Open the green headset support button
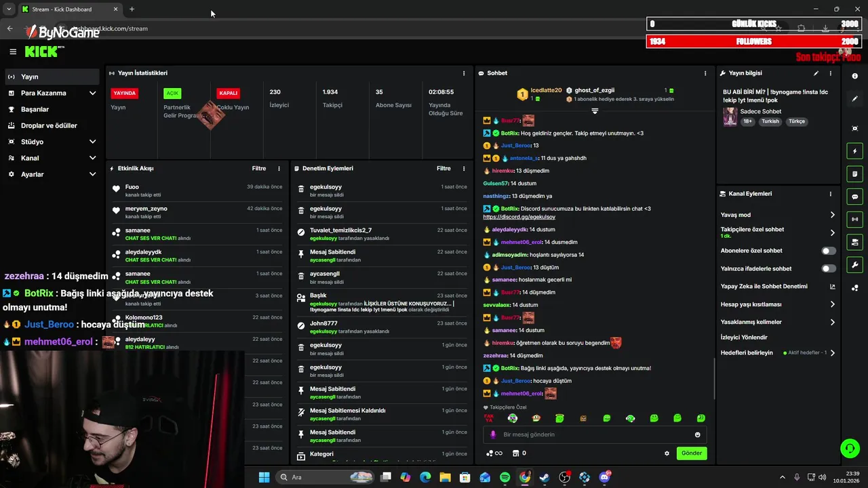The width and height of the screenshot is (868, 488). (x=850, y=448)
